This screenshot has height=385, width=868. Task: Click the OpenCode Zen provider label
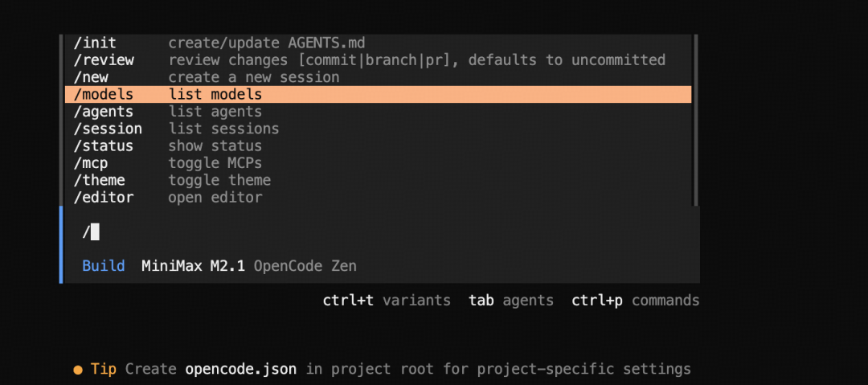(x=305, y=266)
